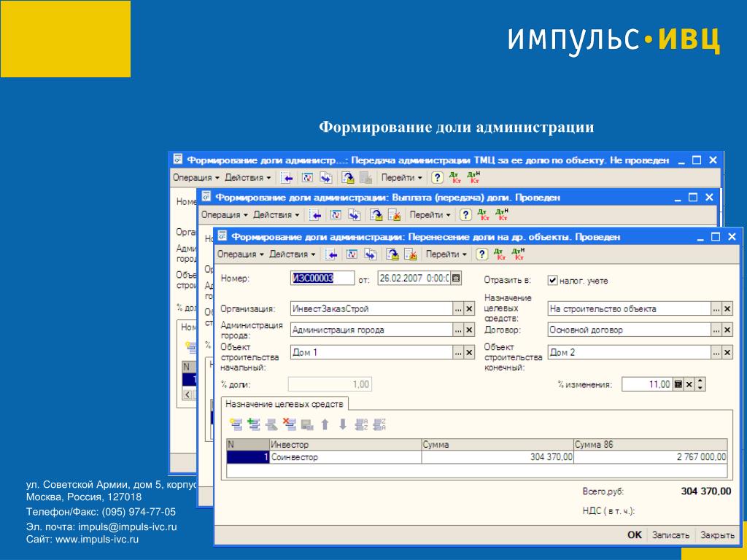Open the Перейти menu in the Перенесение доли window

(446, 254)
